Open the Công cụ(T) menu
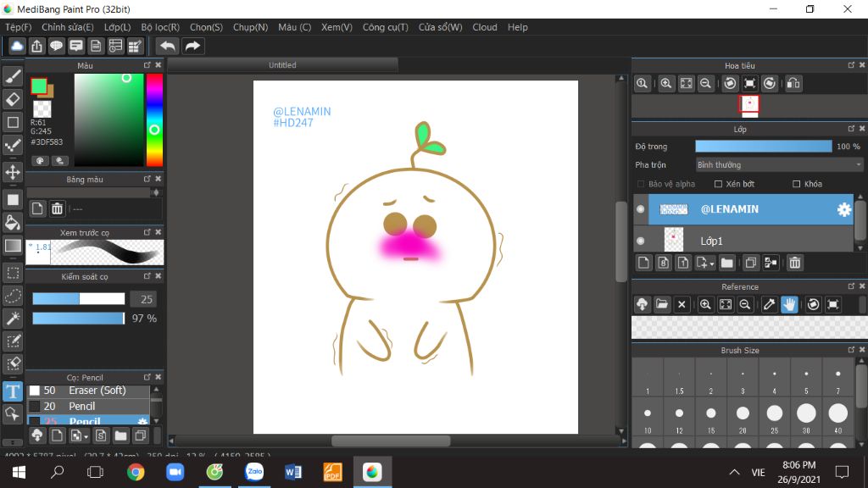 click(386, 27)
